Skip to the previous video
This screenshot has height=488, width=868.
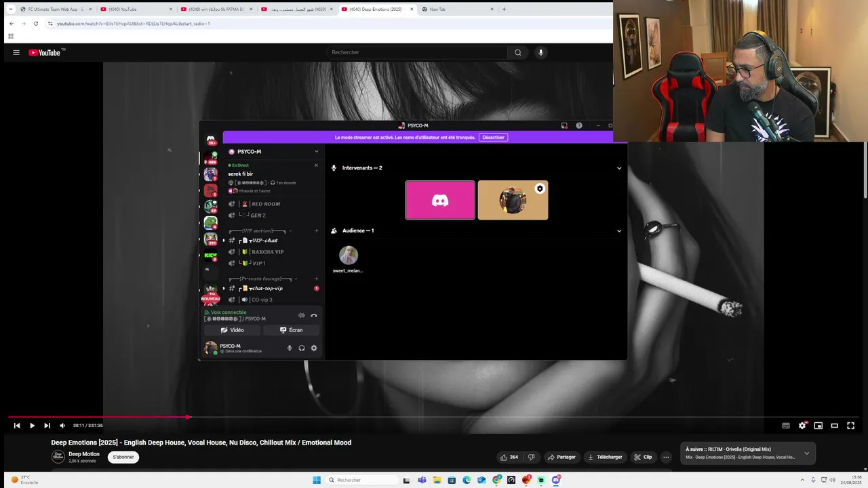click(x=17, y=426)
